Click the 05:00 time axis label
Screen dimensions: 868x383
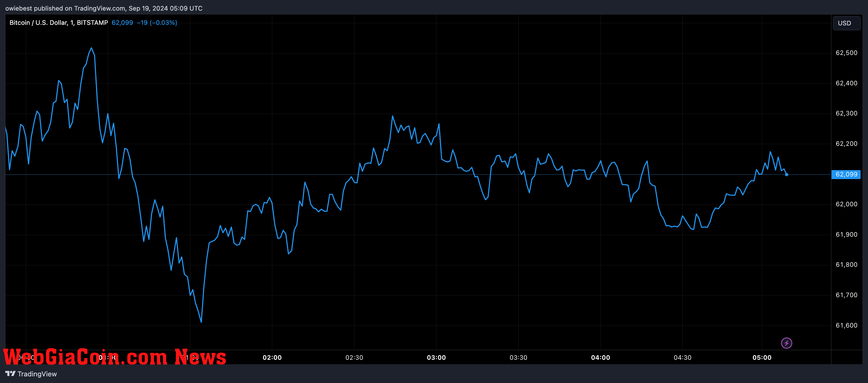point(762,357)
